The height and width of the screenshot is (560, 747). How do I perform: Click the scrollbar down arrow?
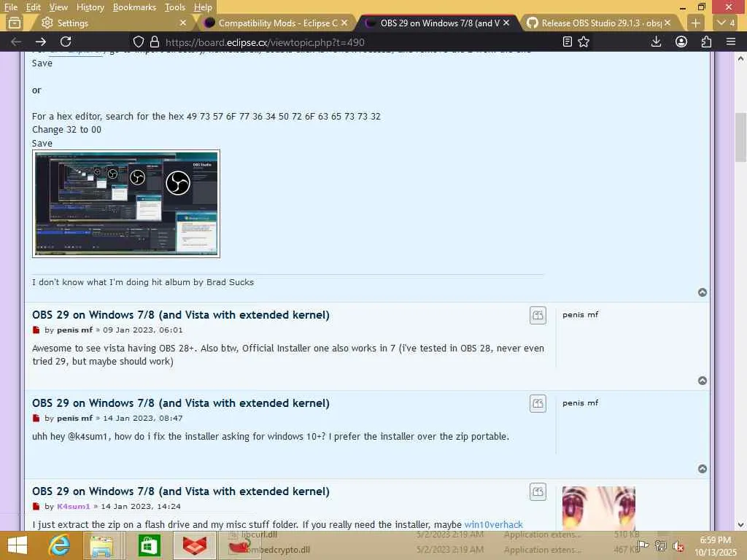click(740, 525)
